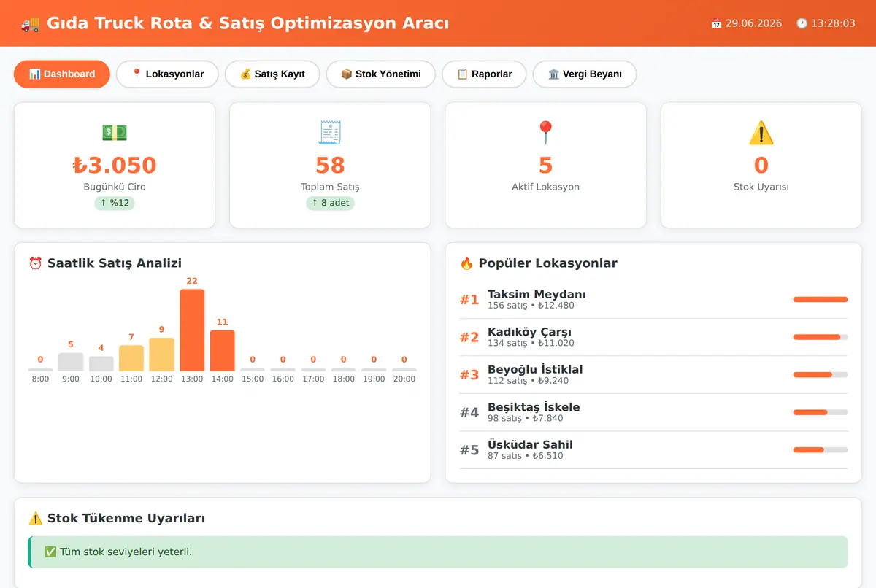Click the Beşiktaş İskele progress bar
This screenshot has width=876, height=588.
click(821, 412)
